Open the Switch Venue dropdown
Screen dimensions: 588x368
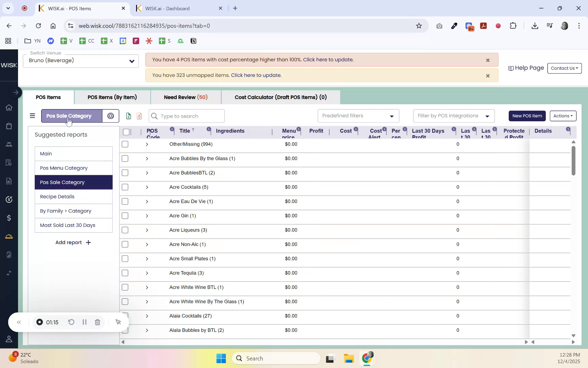pos(81,61)
